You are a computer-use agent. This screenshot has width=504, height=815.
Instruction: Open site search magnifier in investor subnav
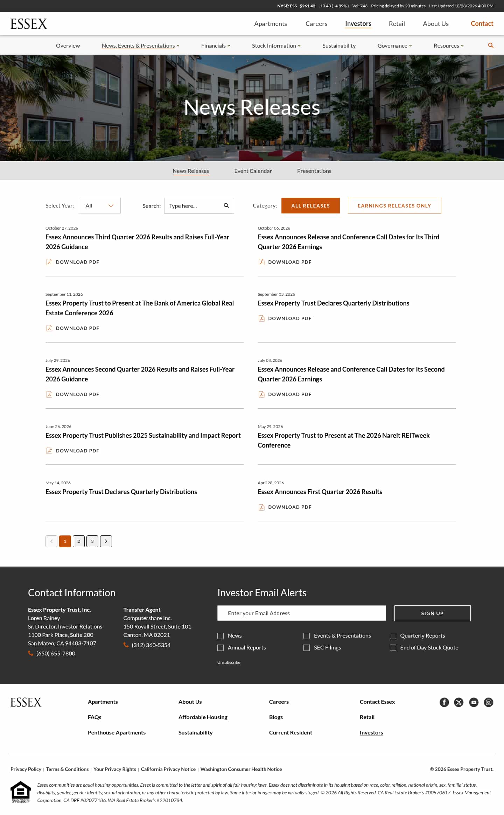491,45
